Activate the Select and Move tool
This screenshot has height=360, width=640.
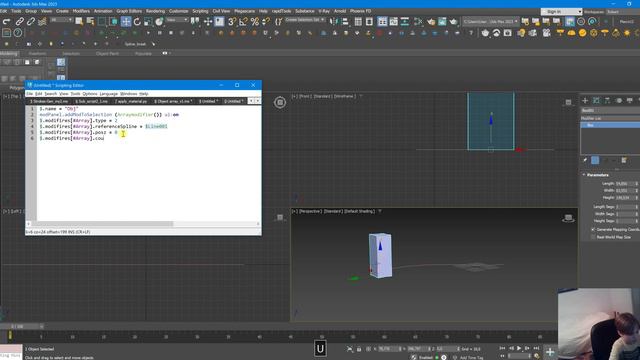[x=126, y=21]
